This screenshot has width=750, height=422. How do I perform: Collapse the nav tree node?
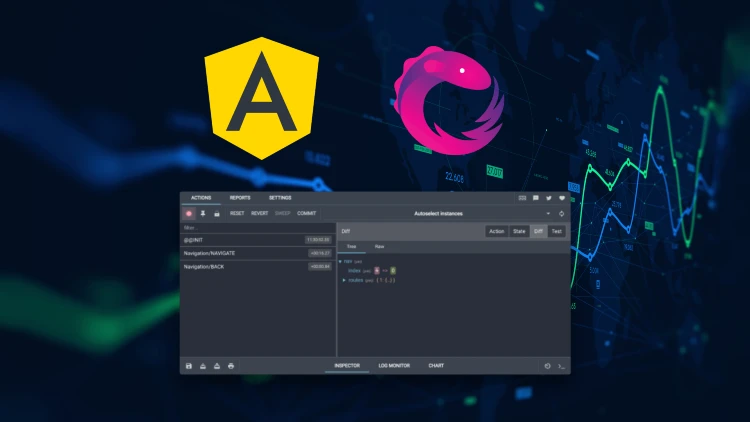pyautogui.click(x=341, y=262)
